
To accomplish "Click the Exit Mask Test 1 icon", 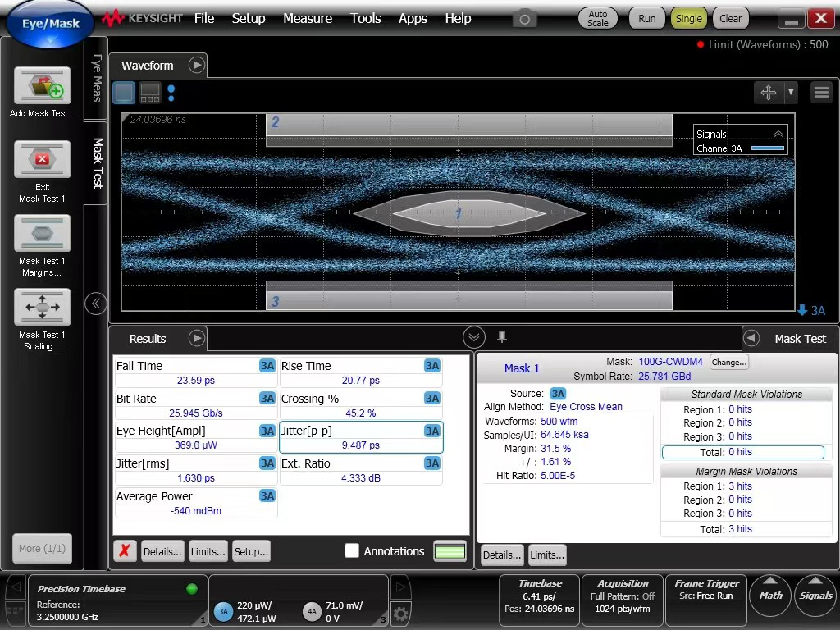I will click(x=42, y=160).
